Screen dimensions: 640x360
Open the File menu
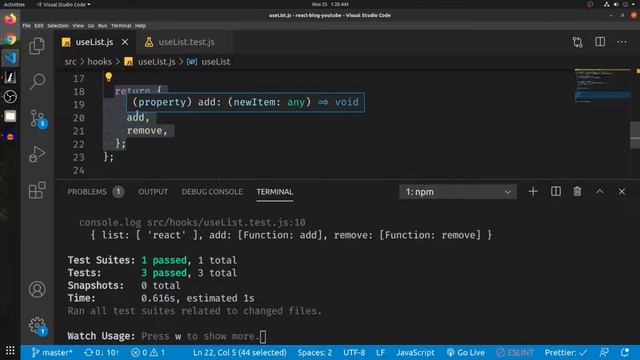pyautogui.click(x=27, y=26)
